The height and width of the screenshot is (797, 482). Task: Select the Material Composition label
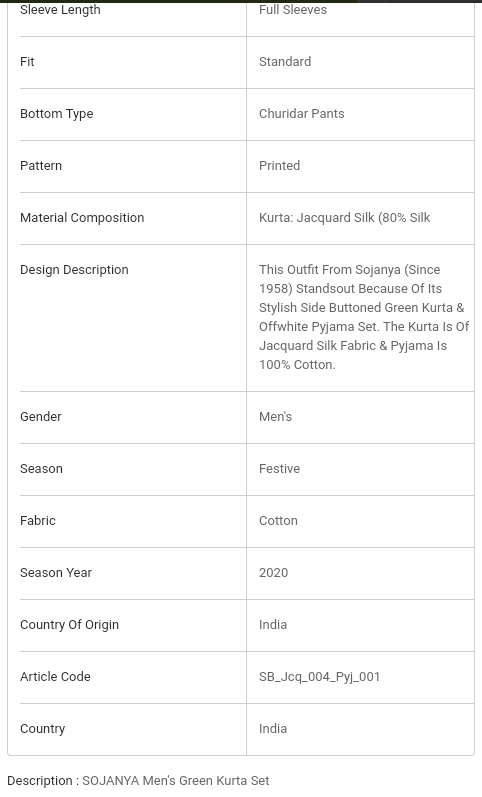82,218
